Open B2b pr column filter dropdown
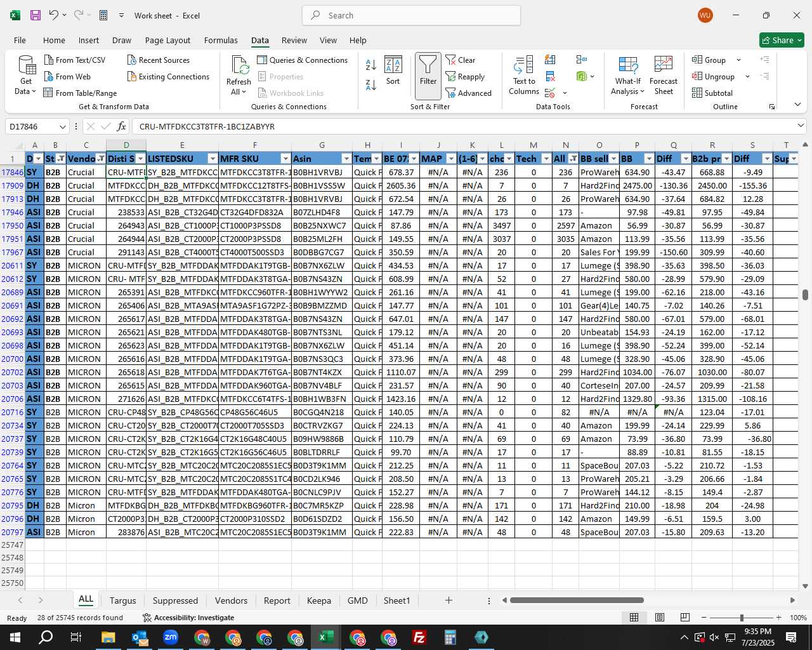Image resolution: width=812 pixels, height=650 pixels. (x=726, y=159)
